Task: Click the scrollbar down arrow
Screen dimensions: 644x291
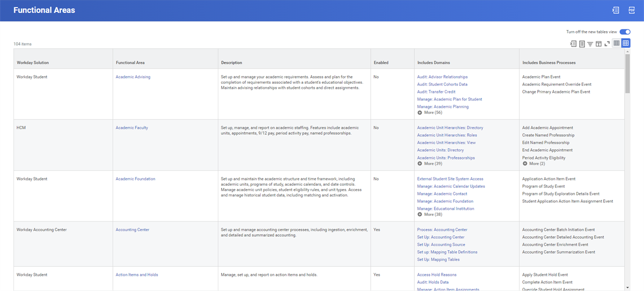Action: pyautogui.click(x=627, y=288)
